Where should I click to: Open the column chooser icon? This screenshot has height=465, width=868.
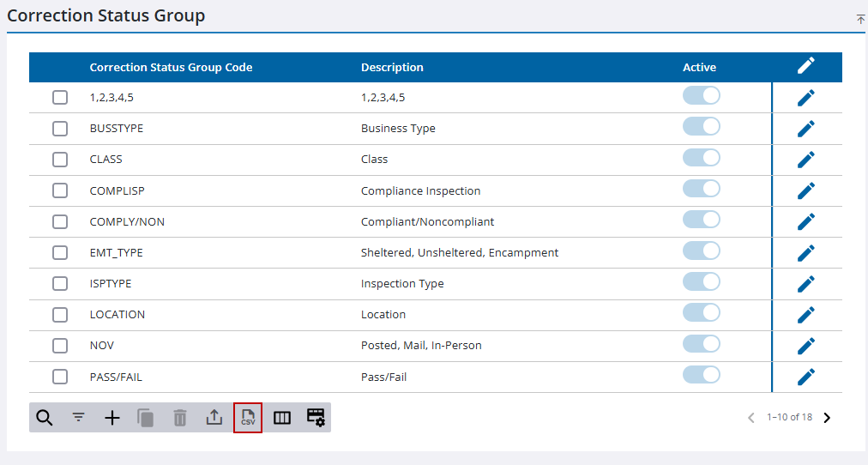(282, 418)
